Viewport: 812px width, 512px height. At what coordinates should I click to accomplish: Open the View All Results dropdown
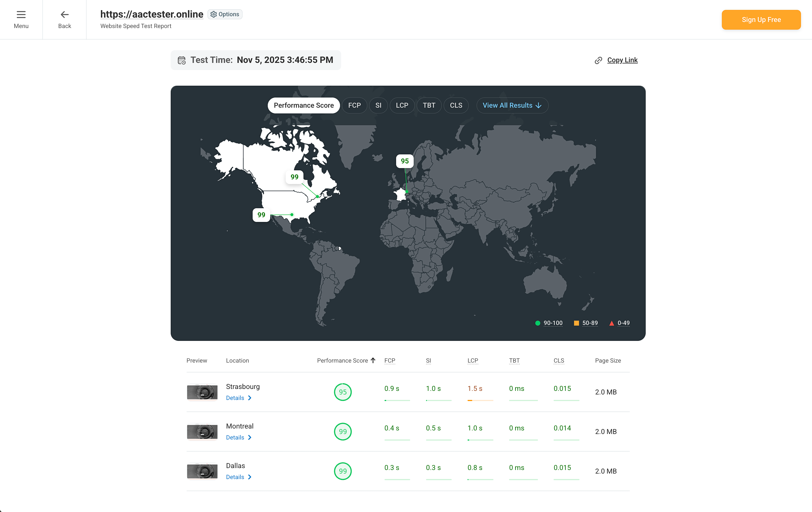[512, 105]
